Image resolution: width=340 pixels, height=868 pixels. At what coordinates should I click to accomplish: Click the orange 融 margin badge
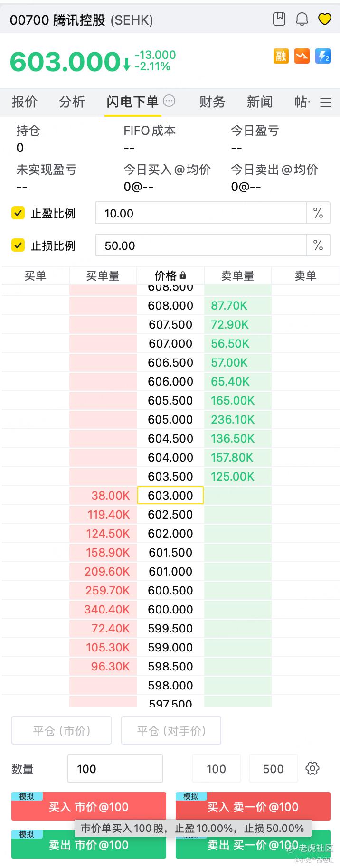click(281, 57)
